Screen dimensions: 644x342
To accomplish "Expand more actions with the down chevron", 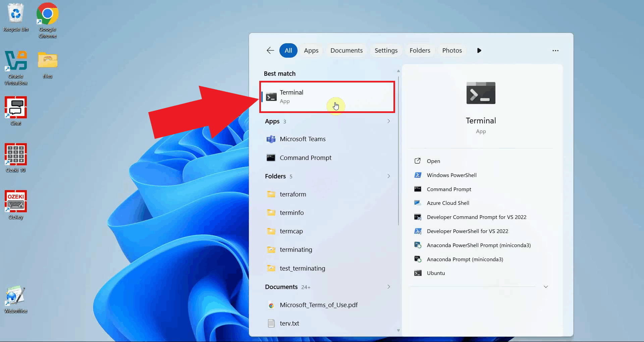I will [x=546, y=287].
